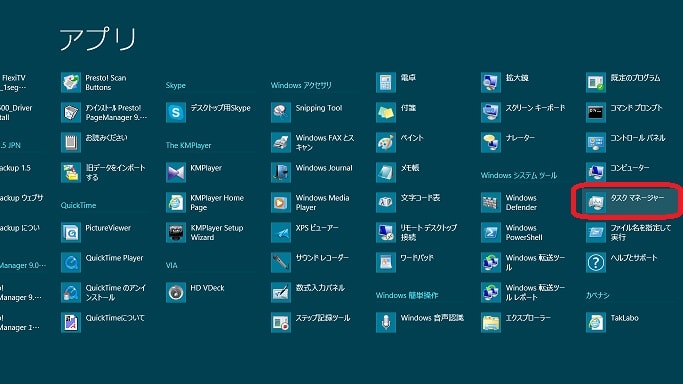The width and height of the screenshot is (683, 384).
Task: Open Uninstall Presto! PageManager icon
Action: coord(71,112)
